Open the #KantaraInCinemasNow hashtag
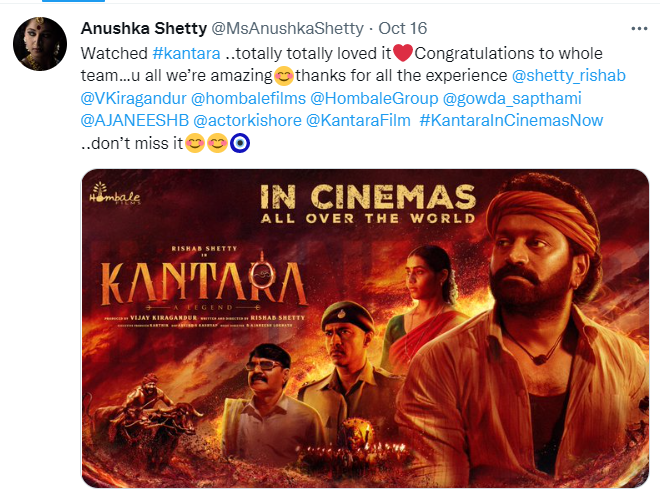 [x=511, y=121]
